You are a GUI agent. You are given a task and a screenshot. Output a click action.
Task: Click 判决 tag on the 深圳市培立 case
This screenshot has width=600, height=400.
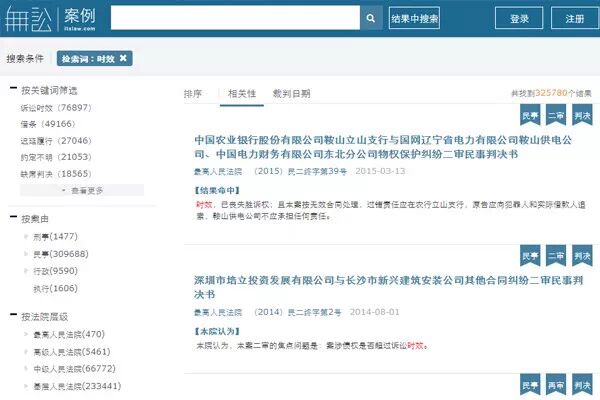click(x=582, y=256)
